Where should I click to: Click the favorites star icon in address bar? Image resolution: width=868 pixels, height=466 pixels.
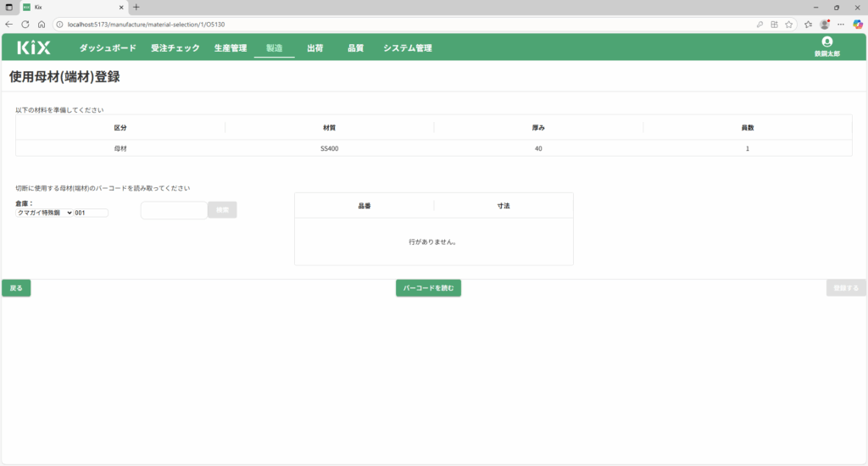(x=789, y=25)
